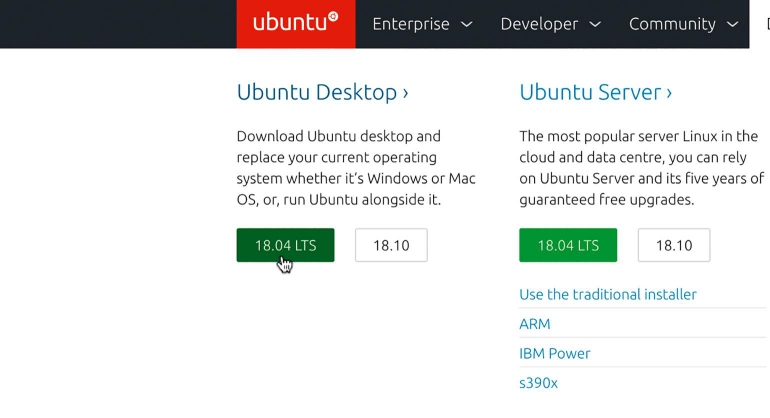Expand the chevron next to Enterprise
Image resolution: width=770 pixels, height=418 pixels.
466,25
